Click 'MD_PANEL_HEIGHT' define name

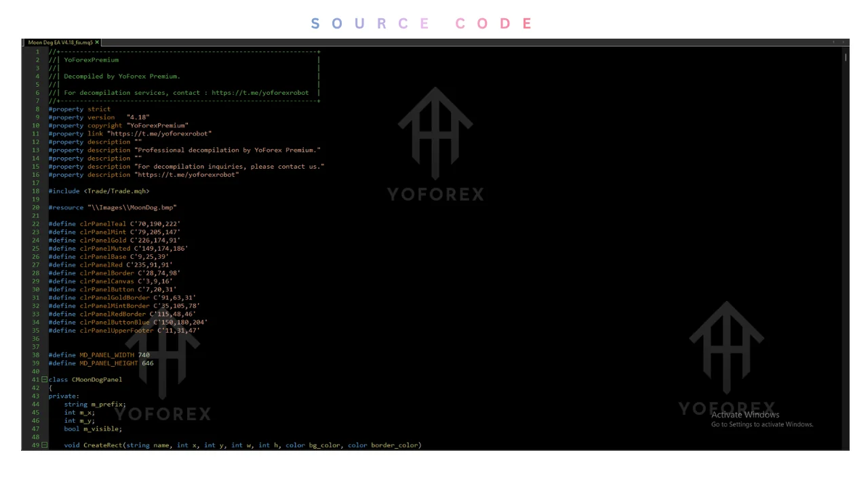tap(108, 363)
